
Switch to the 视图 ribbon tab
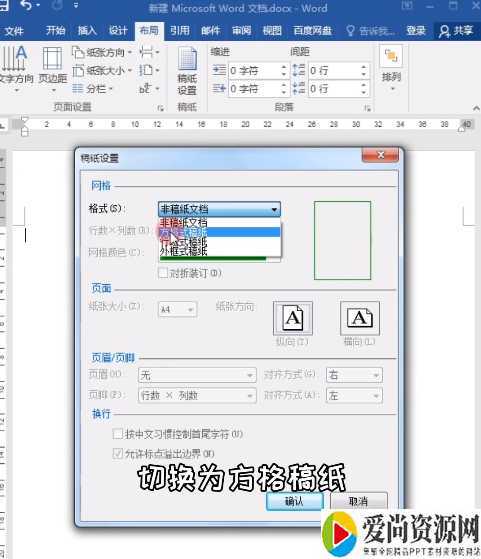point(272,31)
